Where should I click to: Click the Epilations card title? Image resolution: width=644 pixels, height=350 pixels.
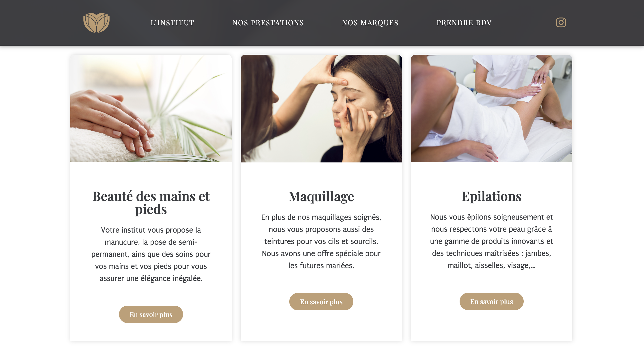point(491,196)
